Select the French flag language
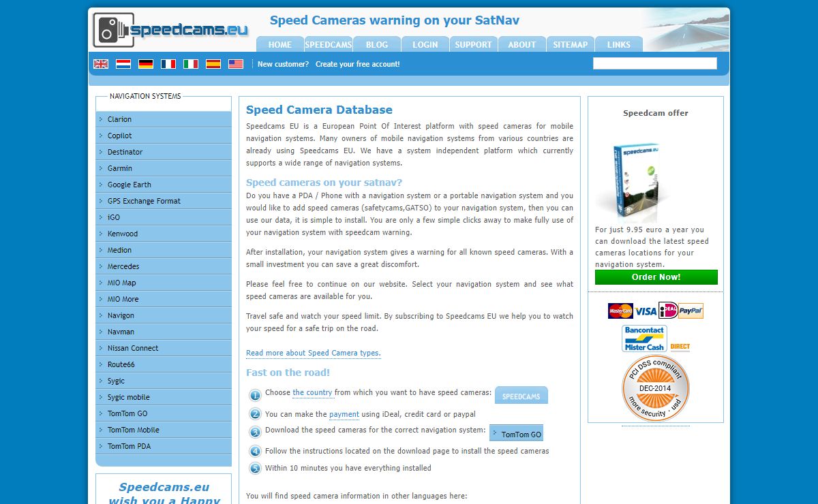Screen dimensions: 818x504 click(168, 64)
